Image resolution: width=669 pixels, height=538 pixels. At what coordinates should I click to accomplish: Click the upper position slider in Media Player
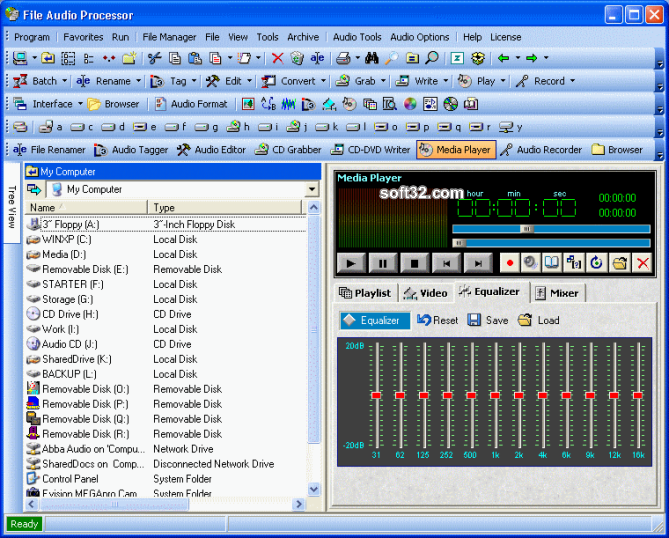tap(551, 229)
